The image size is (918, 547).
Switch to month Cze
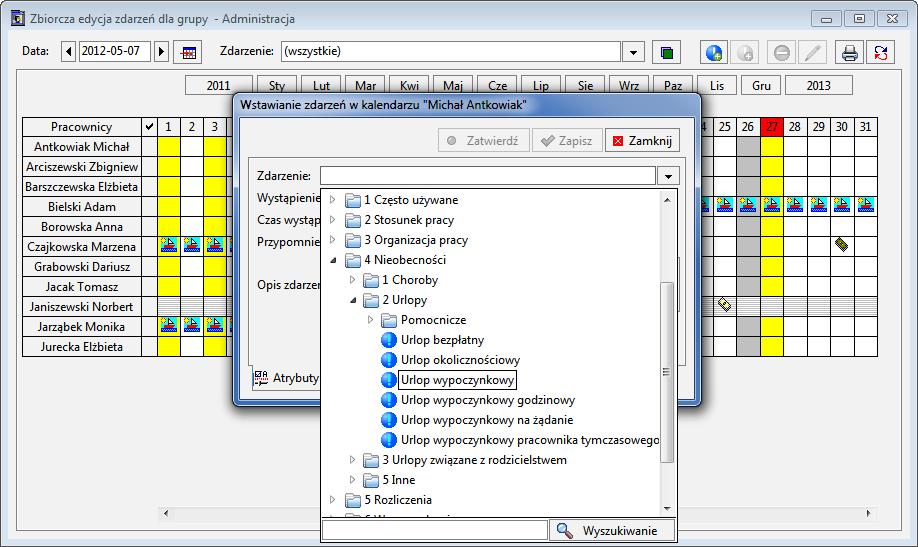(497, 86)
